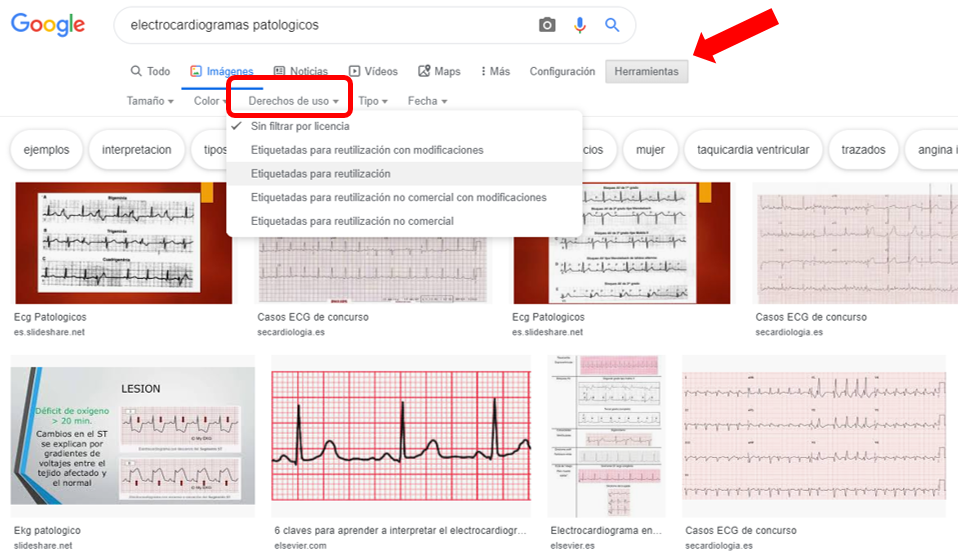This screenshot has width=958, height=552.
Task: Click the 6 claves para aprender title
Action: (x=400, y=531)
